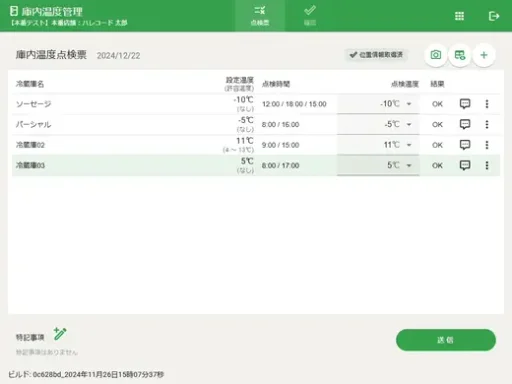Screen dimensions: 512x384
Task: Select the パーシャル refrigerator name
Action: click(x=34, y=125)
